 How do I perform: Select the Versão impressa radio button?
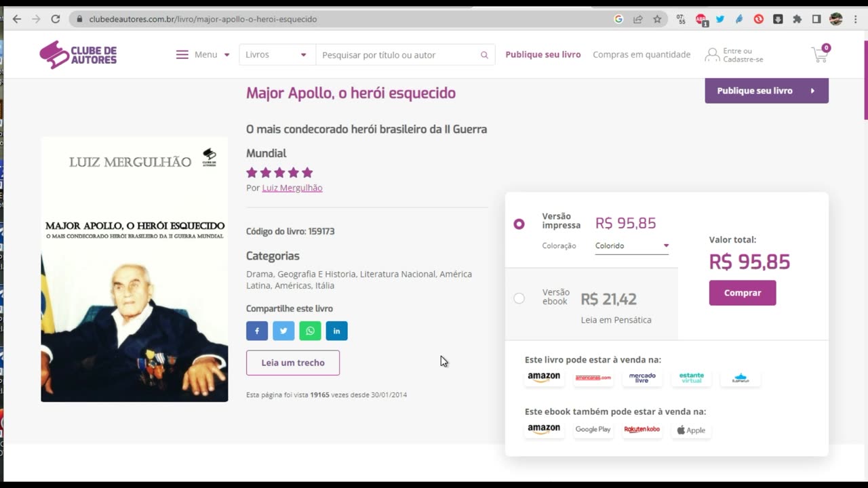point(519,224)
